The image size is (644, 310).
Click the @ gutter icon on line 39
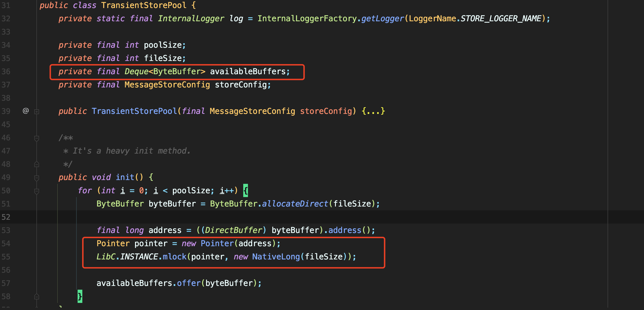pyautogui.click(x=26, y=111)
